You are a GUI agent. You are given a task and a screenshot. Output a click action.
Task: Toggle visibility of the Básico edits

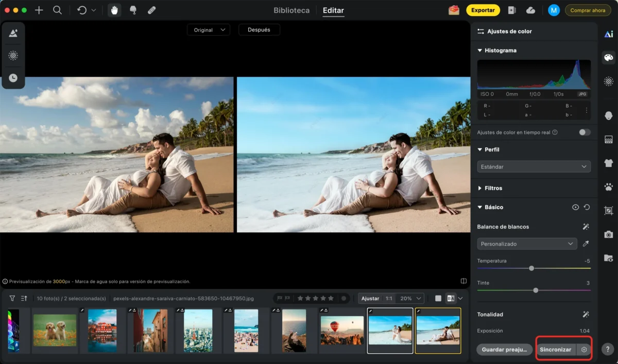pos(575,207)
